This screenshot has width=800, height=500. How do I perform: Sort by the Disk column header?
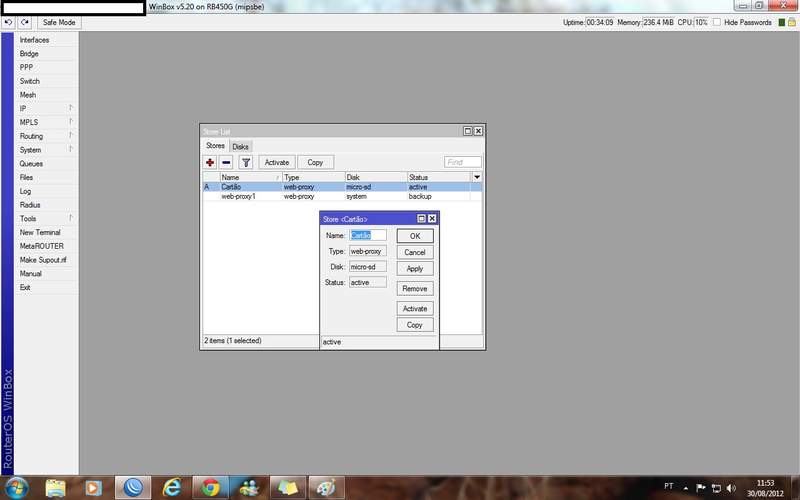pyautogui.click(x=376, y=177)
